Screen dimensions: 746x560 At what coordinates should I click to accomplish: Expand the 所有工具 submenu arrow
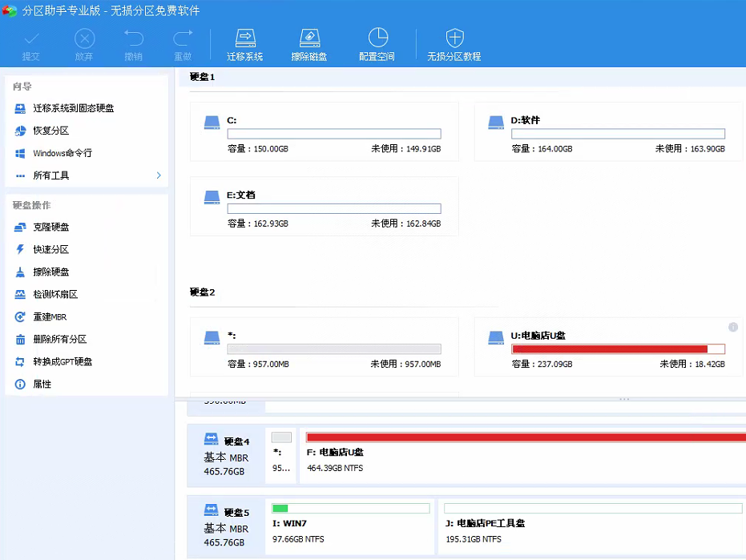coord(159,175)
